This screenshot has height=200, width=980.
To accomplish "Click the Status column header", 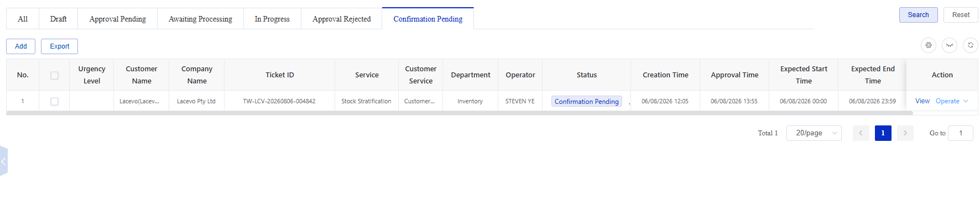I will 587,75.
